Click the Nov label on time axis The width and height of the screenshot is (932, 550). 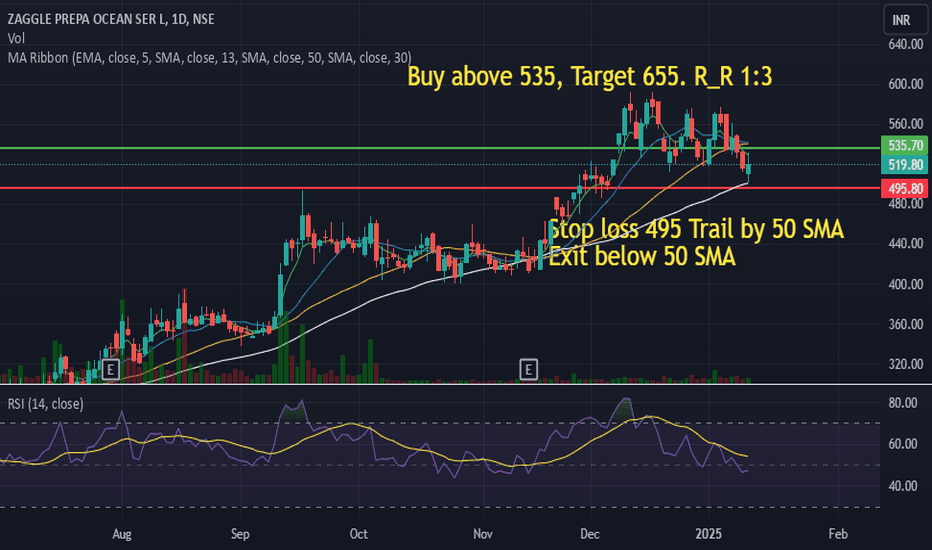(483, 534)
